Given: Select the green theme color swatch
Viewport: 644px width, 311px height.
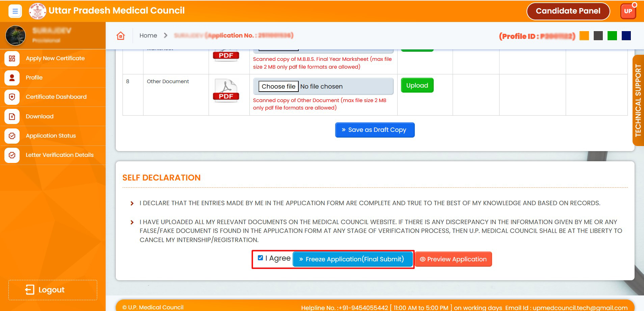Looking at the screenshot, I should 612,36.
